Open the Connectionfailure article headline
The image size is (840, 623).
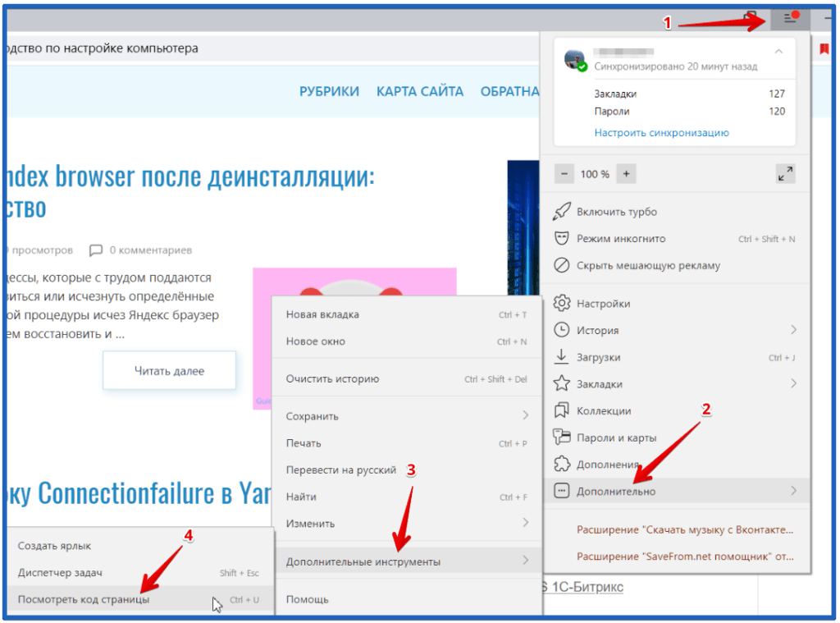tap(139, 492)
